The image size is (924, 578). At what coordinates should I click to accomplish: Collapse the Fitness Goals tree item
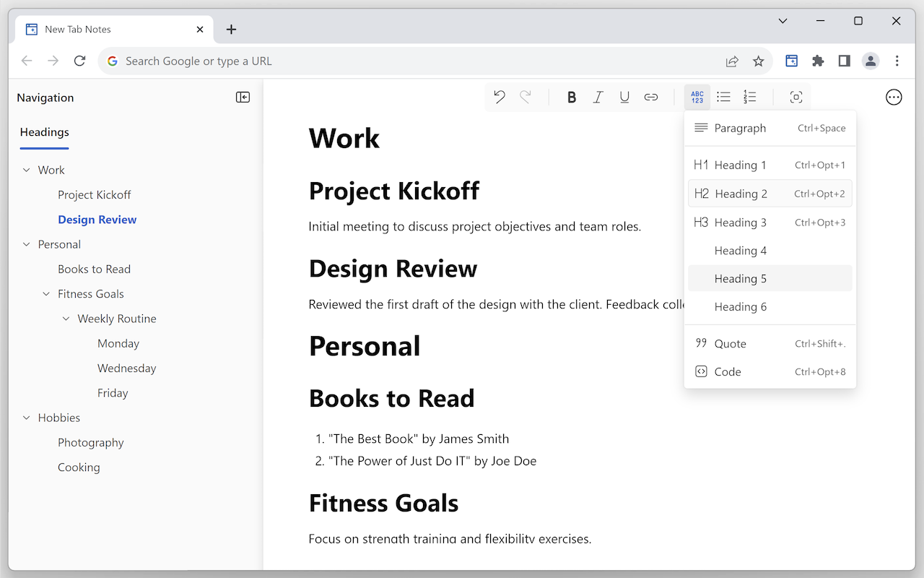point(46,293)
